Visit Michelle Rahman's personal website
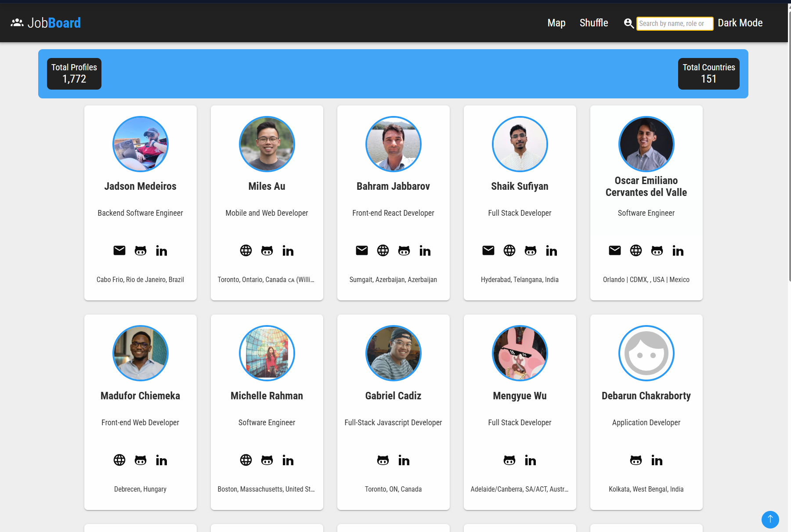 (246, 460)
